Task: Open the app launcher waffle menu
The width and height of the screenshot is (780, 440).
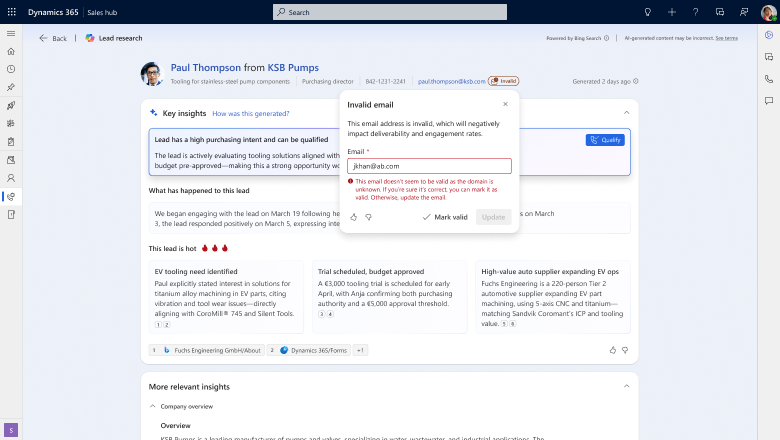Action: coord(11,12)
